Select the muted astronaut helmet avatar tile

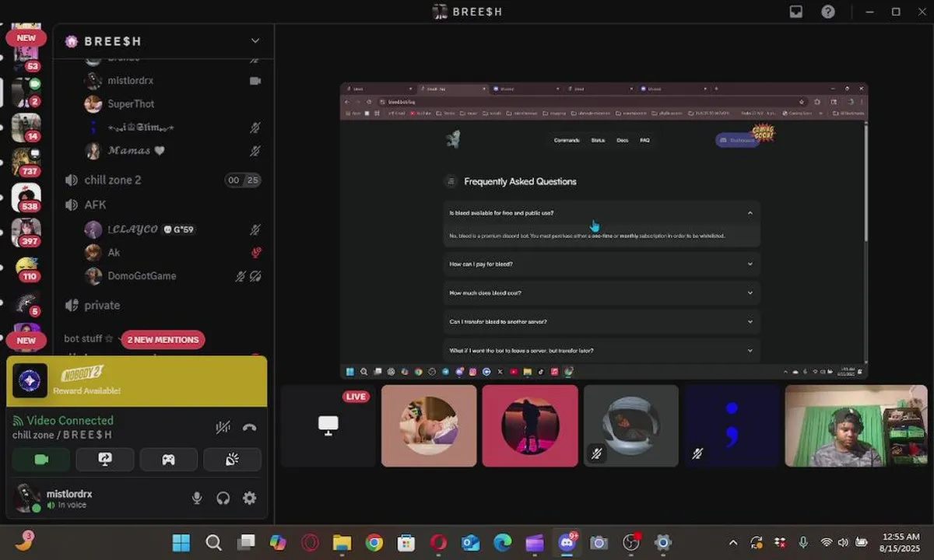631,425
